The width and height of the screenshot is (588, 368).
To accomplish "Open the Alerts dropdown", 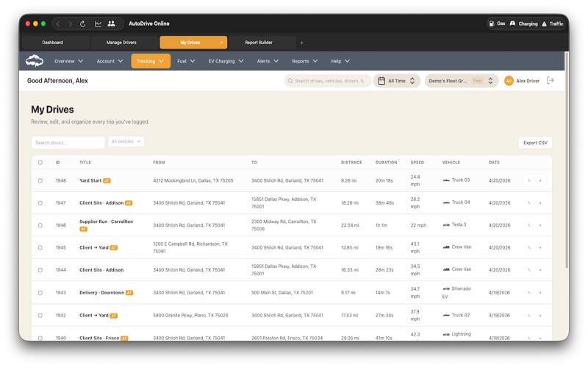I will 268,61.
